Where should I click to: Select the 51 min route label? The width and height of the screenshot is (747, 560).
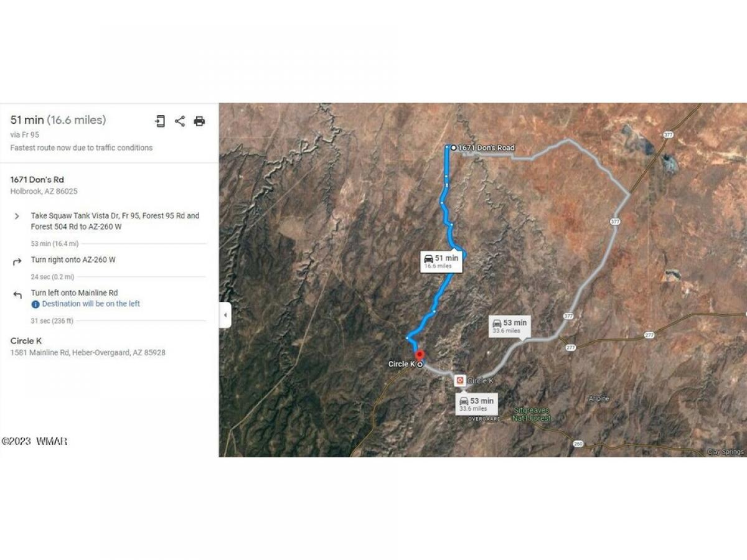441,261
